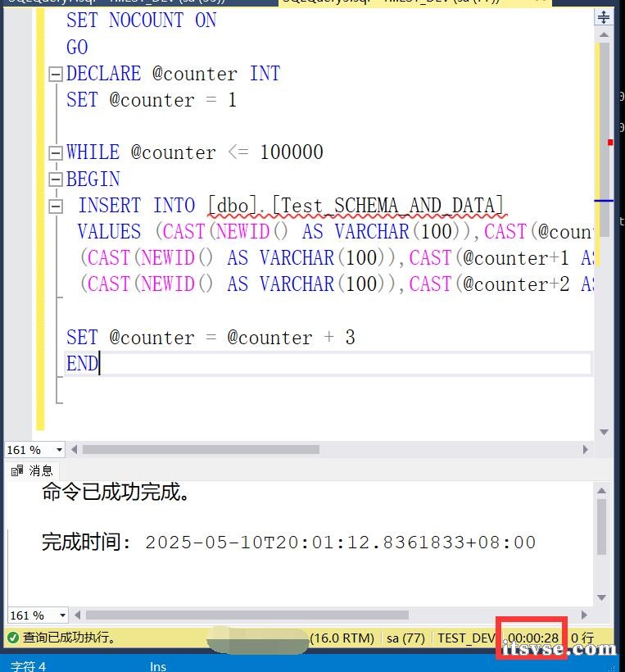Click the '0 行' row count entry
This screenshot has height=672, width=625.
[582, 638]
